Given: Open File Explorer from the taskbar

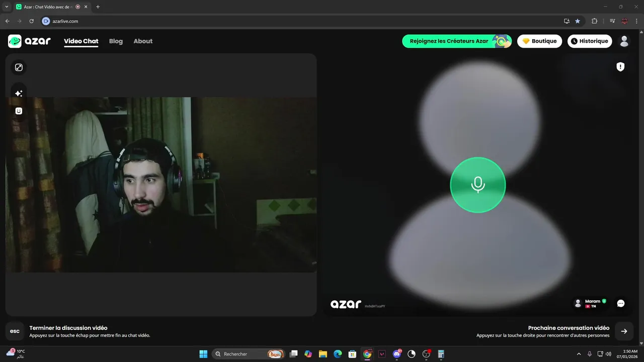Looking at the screenshot, I should 323,354.
